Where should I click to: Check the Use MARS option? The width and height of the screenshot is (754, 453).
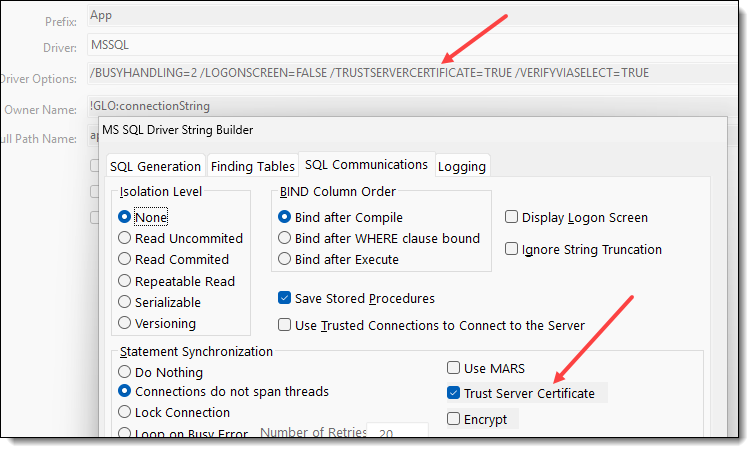click(x=454, y=369)
